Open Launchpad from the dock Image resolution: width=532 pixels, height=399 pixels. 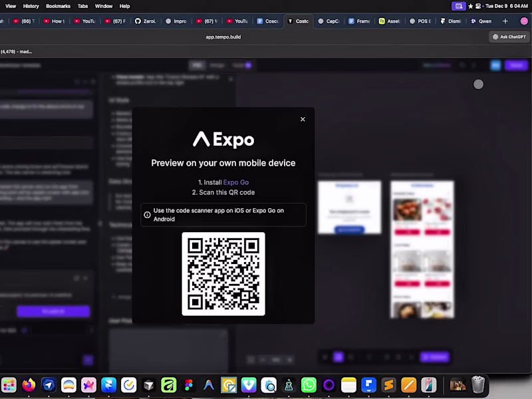coord(9,385)
